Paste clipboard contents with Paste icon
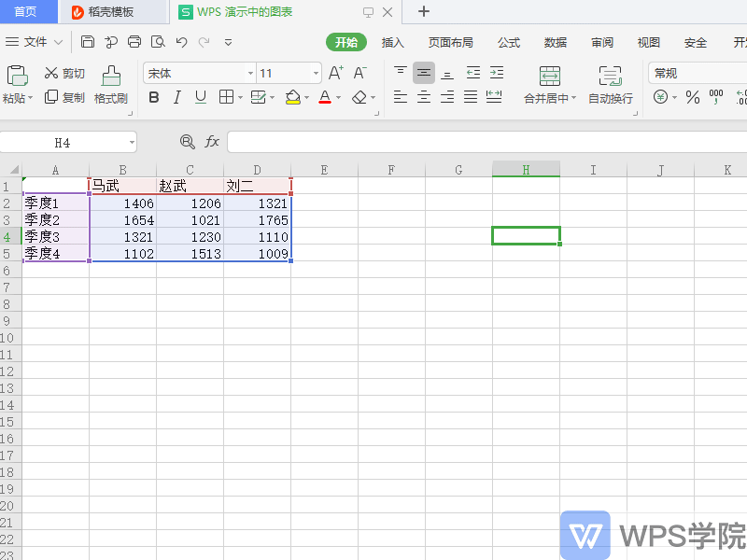Image resolution: width=747 pixels, height=560 pixels. [x=17, y=77]
